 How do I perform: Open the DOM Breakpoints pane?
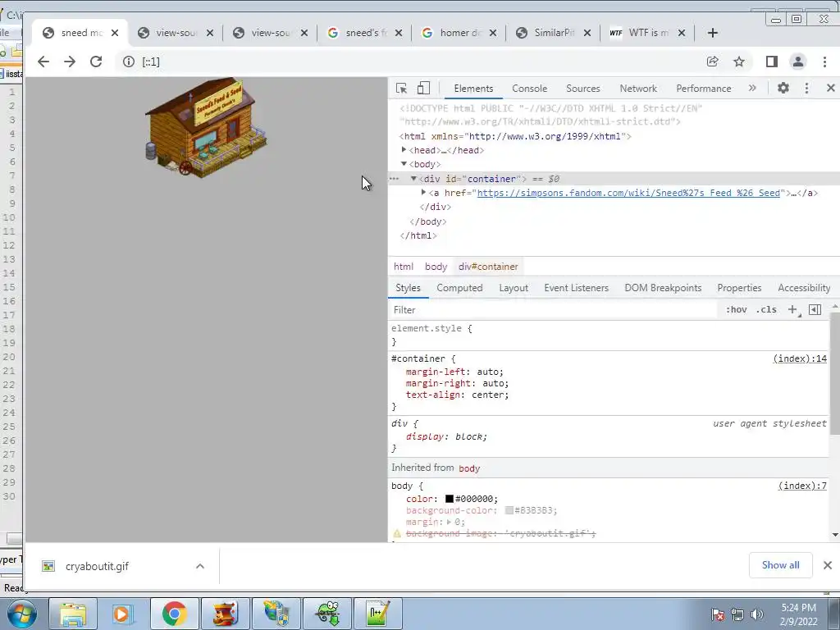[x=663, y=288]
